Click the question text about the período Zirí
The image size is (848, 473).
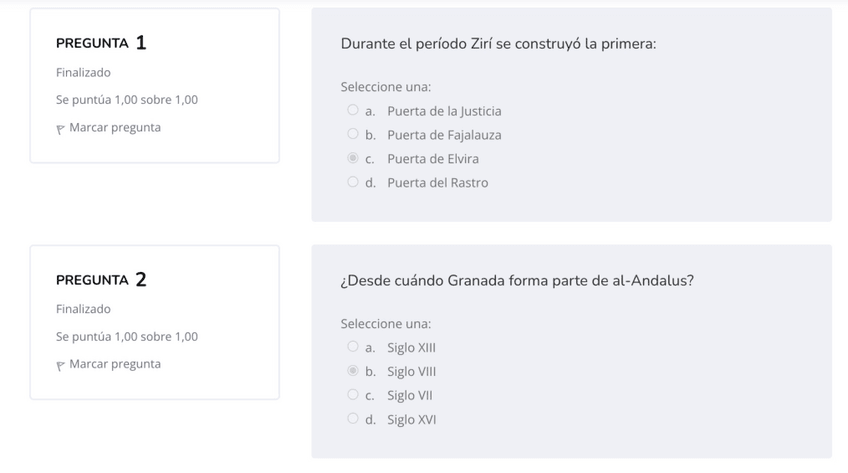click(498, 44)
